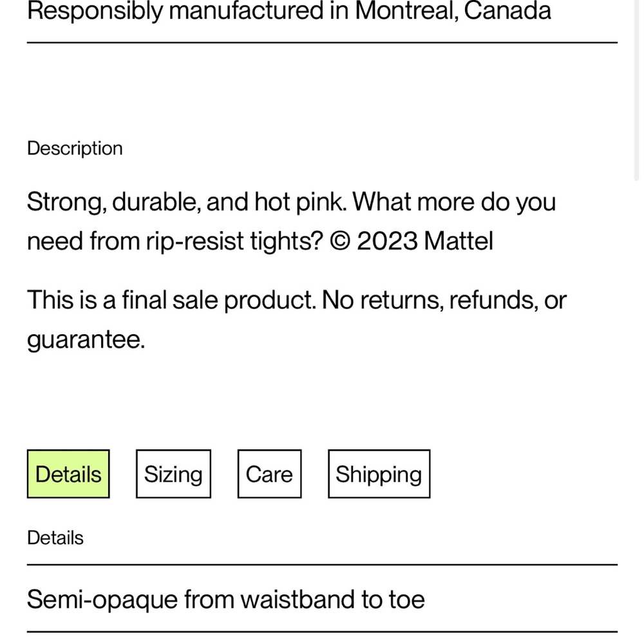Click the Description section heading

(x=75, y=148)
